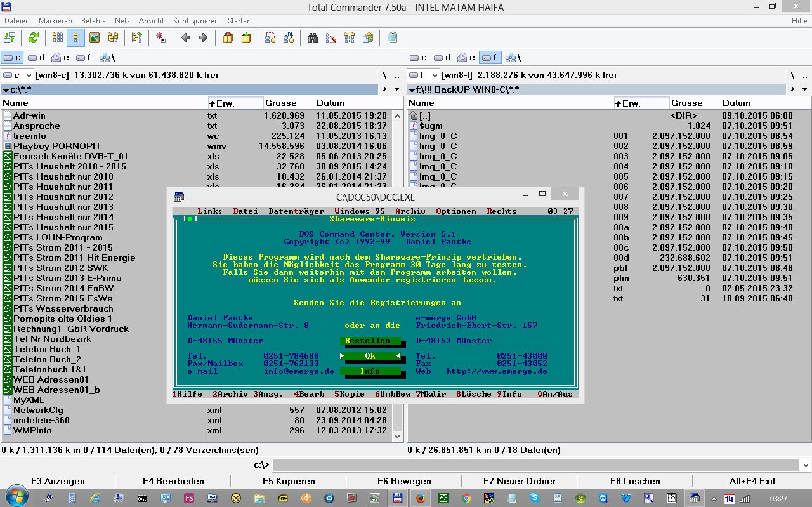Click the first toolbar icon with green arrows
812x507 pixels.
coord(9,37)
